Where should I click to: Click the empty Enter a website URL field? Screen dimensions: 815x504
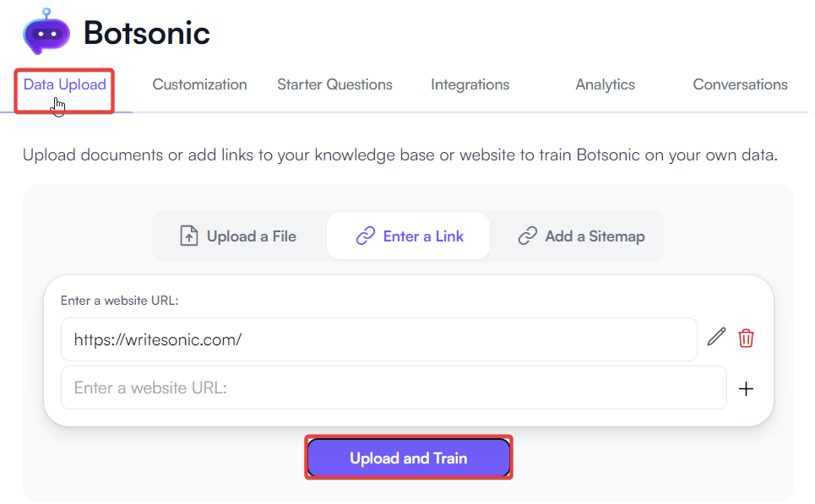394,388
